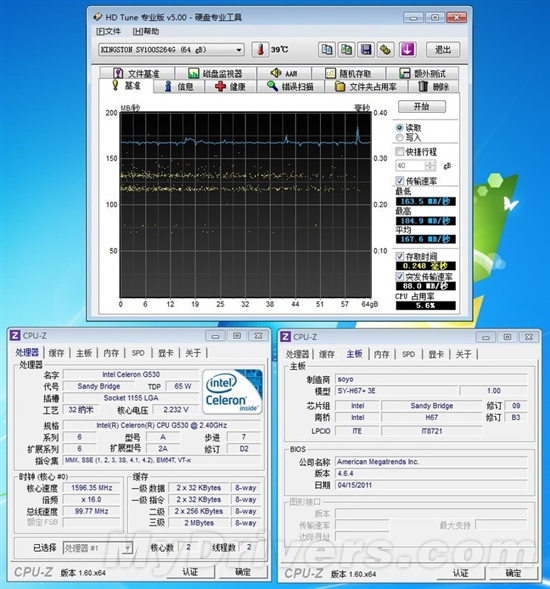This screenshot has height=589, width=550.
Task: Open the [F]文件 menu
Action: coord(108,32)
